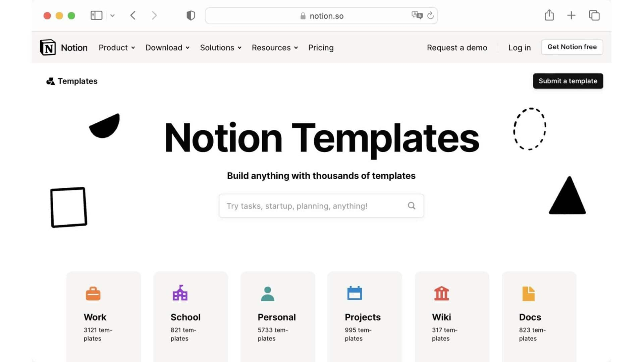Toggle the Safari privacy shield icon
The height and width of the screenshot is (362, 644).
click(190, 15)
